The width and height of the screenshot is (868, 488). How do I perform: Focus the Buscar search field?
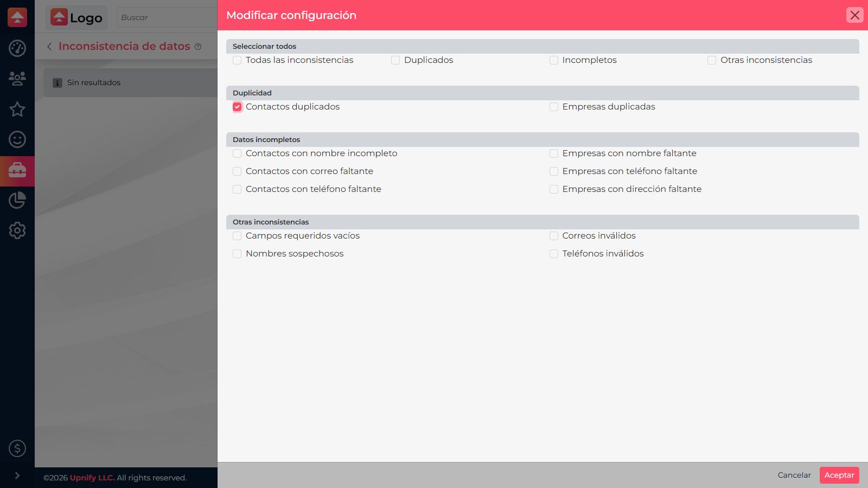(x=167, y=17)
